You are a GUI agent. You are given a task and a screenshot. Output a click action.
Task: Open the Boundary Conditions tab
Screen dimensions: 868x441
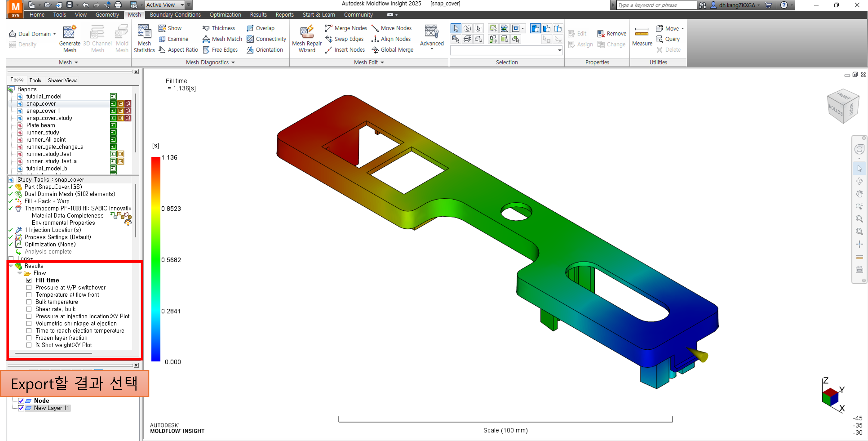[x=175, y=15]
